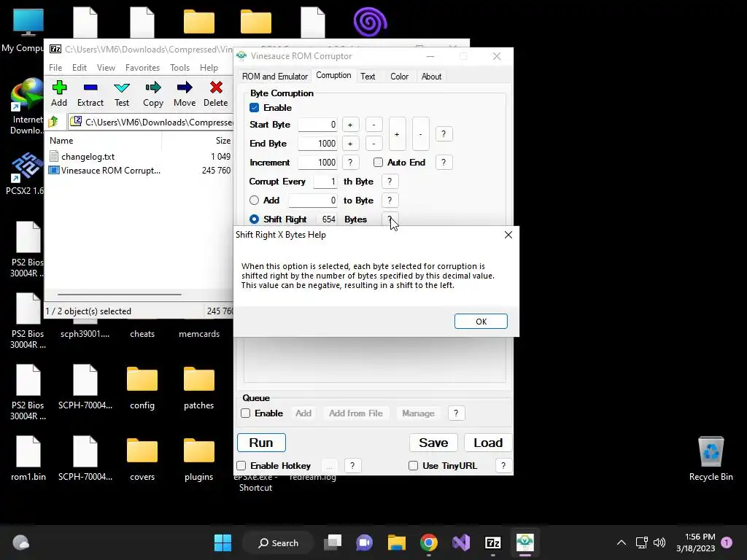Switch to ROM and Emulator tab
Image resolution: width=747 pixels, height=560 pixels.
pyautogui.click(x=275, y=76)
